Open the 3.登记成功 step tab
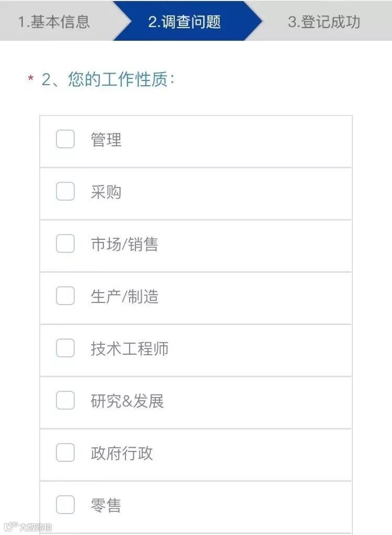This screenshot has width=392, height=535. click(x=324, y=21)
